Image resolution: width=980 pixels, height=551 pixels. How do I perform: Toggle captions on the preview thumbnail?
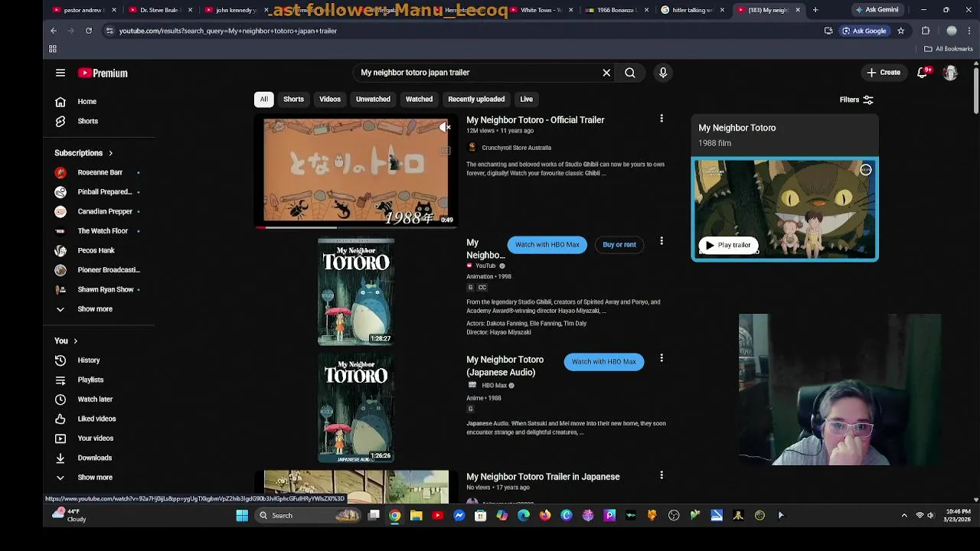[x=445, y=151]
